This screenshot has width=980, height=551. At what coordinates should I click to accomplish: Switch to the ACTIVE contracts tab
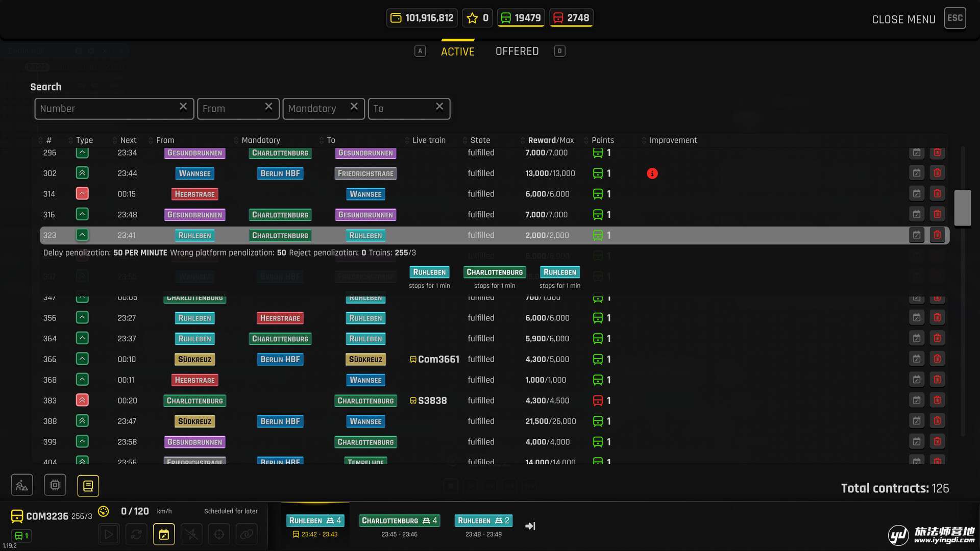coord(457,52)
